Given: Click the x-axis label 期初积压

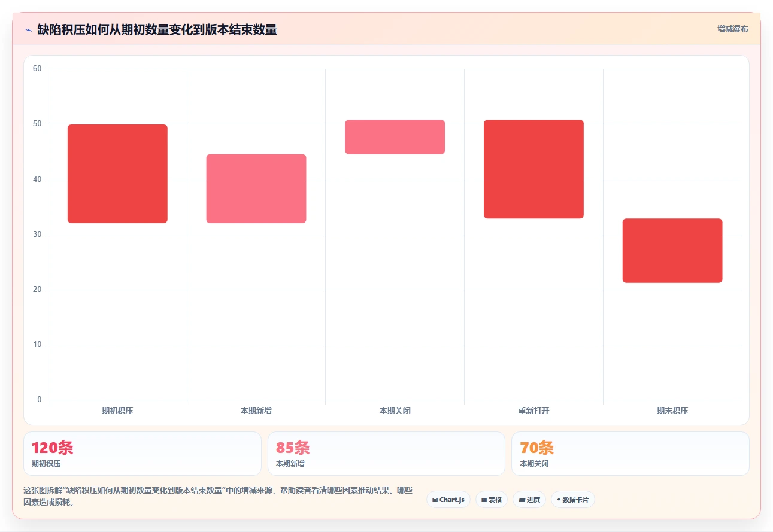Looking at the screenshot, I should 117,411.
